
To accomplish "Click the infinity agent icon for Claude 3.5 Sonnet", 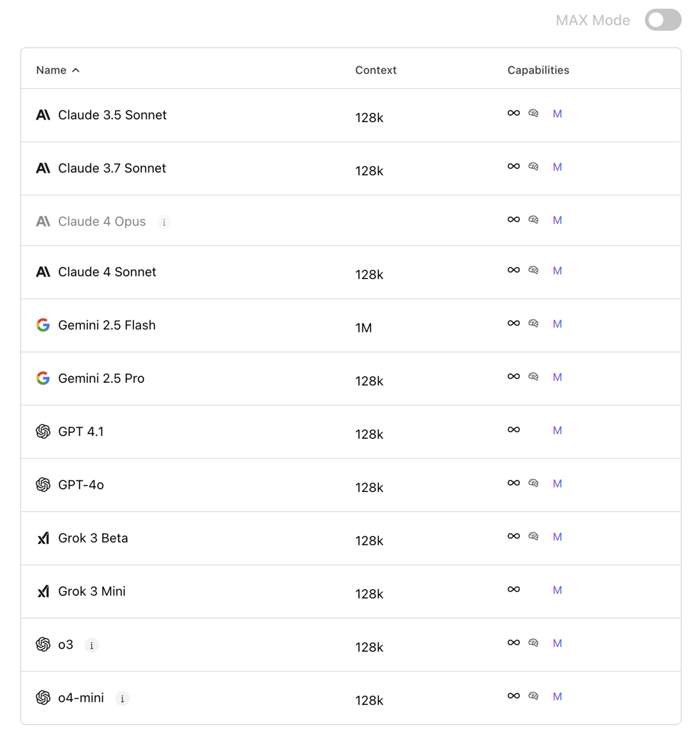I will (x=513, y=113).
